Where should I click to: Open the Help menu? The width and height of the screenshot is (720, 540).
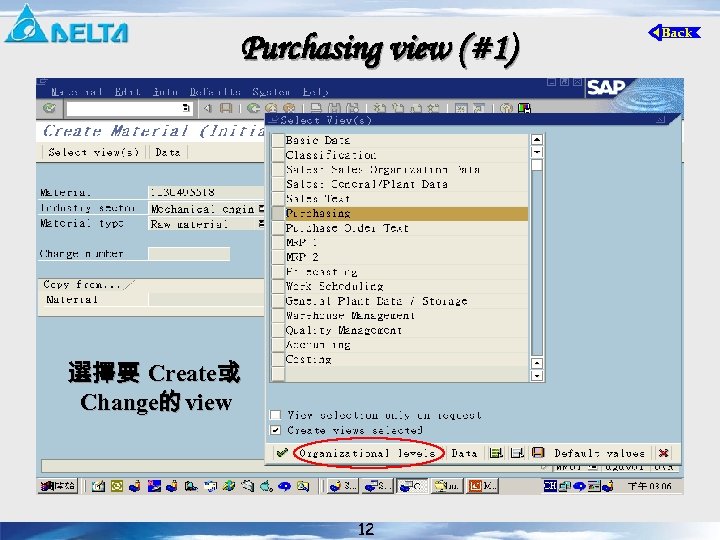(x=315, y=92)
